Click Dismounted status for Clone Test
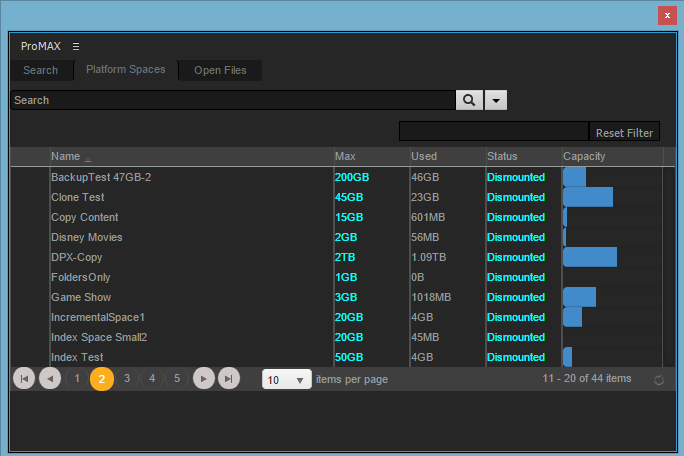The image size is (684, 456). (516, 197)
